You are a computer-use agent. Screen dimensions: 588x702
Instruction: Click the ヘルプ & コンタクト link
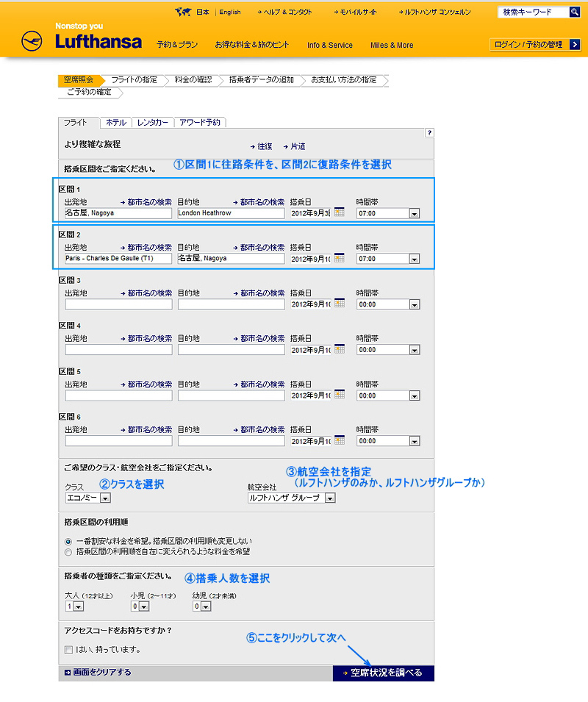(x=284, y=12)
